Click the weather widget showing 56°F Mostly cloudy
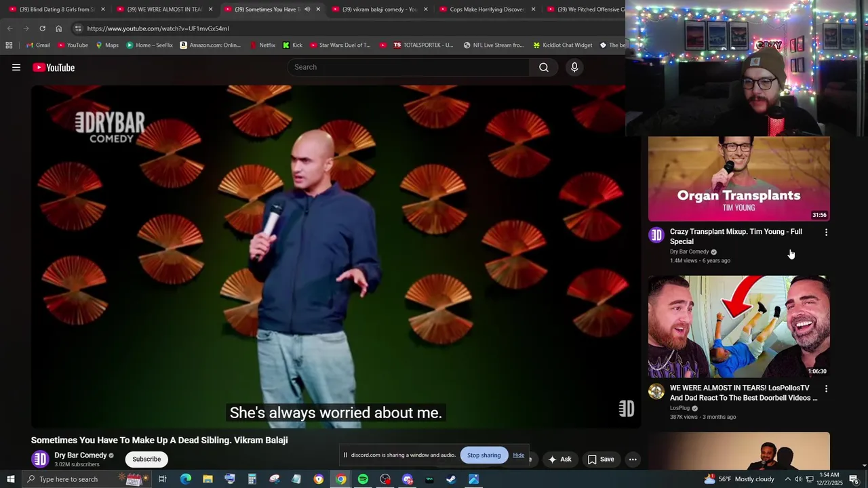Viewport: 868px width, 488px height. tap(739, 479)
